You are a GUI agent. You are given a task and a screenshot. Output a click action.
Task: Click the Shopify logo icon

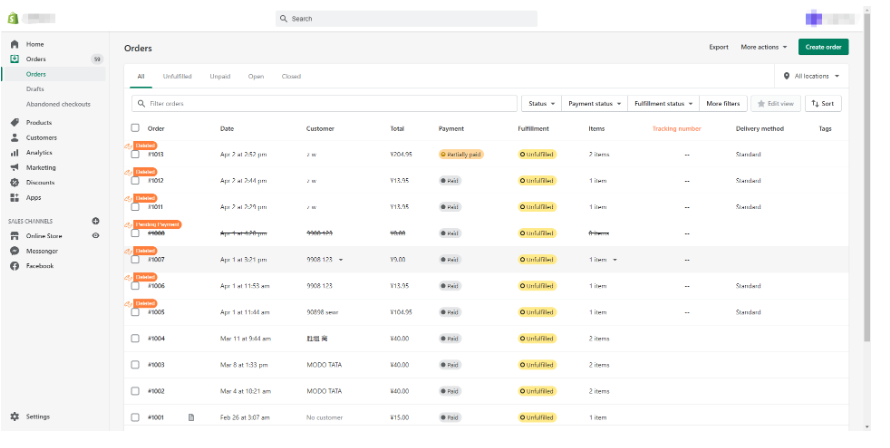coord(14,18)
